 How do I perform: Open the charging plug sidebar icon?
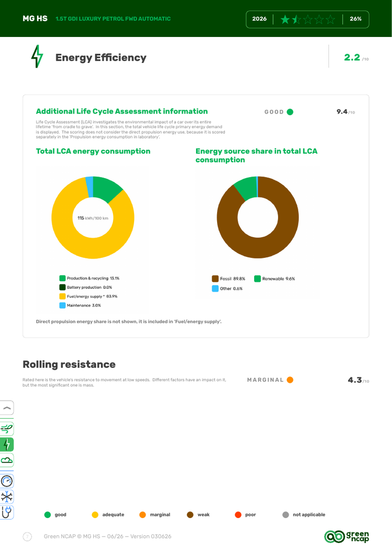7,513
